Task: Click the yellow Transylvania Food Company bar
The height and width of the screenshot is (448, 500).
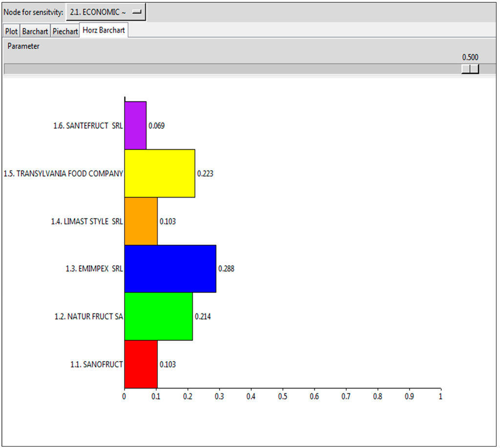Action: [x=160, y=173]
